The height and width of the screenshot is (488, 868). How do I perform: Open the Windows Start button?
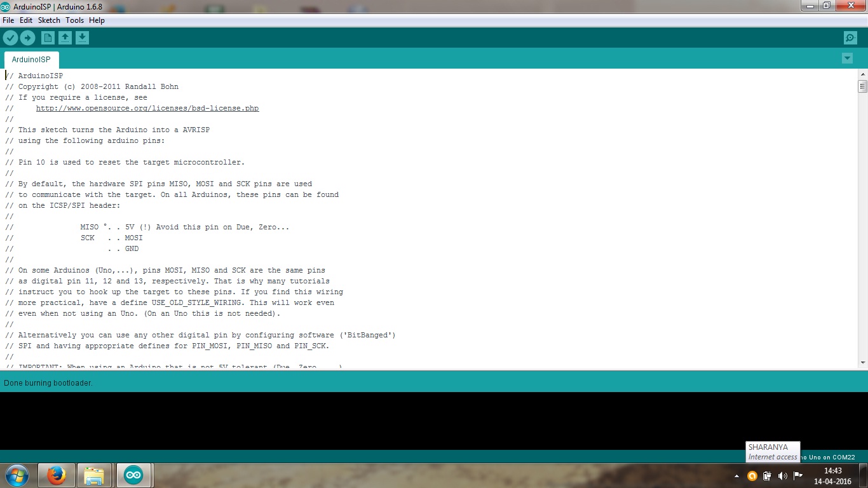click(17, 475)
